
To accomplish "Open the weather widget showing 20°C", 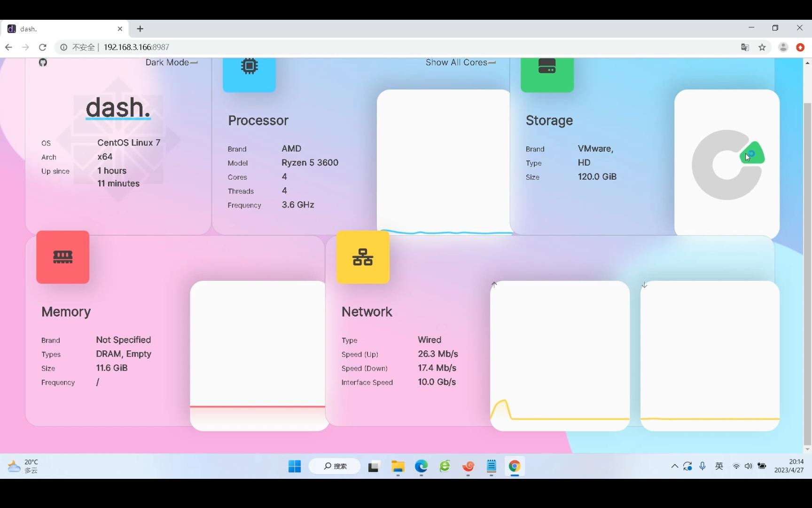I will click(x=23, y=466).
